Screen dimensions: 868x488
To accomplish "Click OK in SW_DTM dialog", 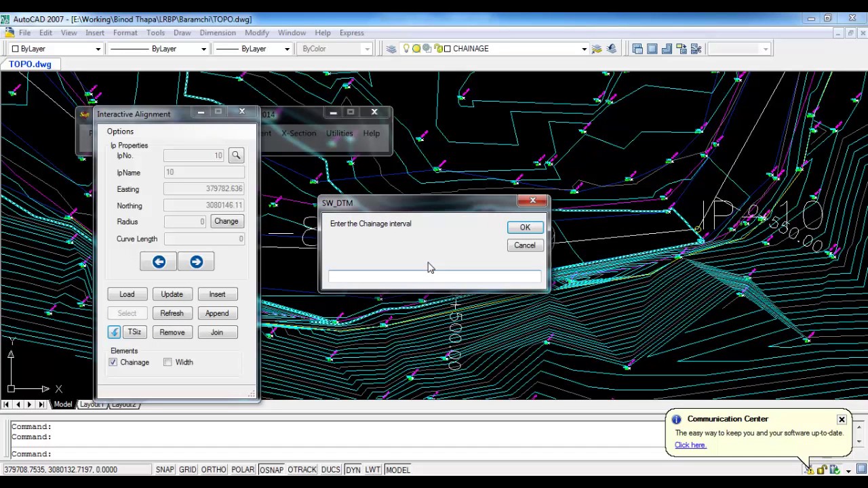I will (x=525, y=228).
